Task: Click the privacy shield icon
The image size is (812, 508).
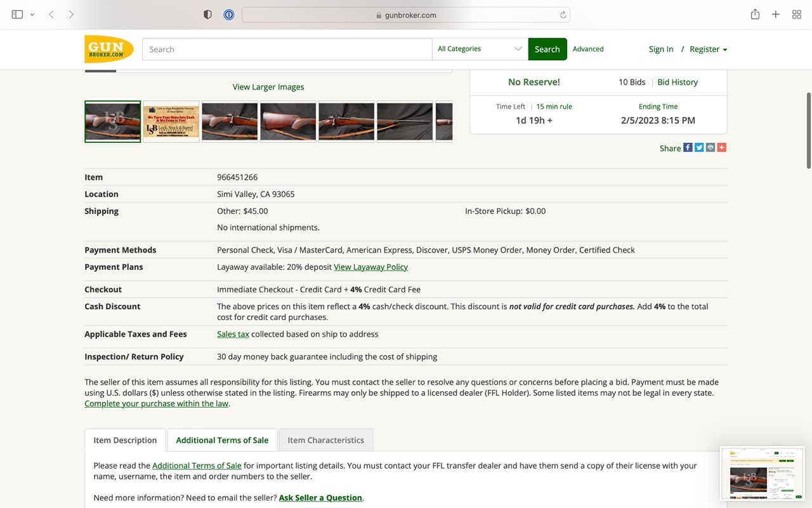Action: tap(207, 15)
